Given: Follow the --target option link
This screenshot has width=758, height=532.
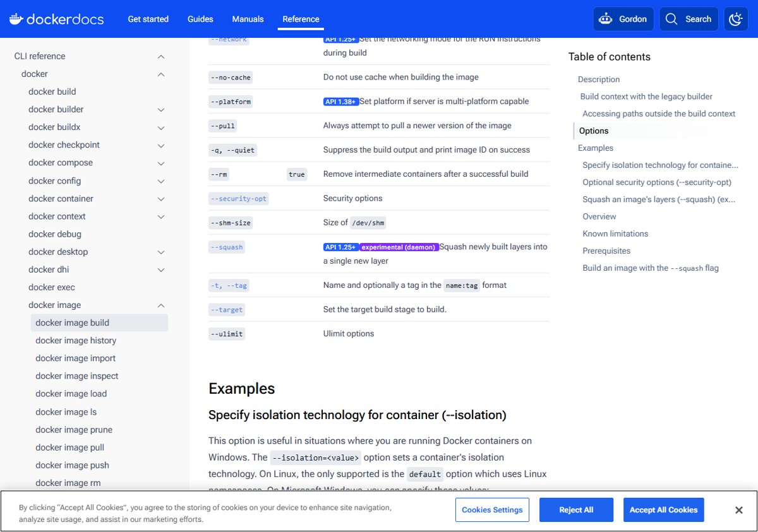Looking at the screenshot, I should (227, 309).
